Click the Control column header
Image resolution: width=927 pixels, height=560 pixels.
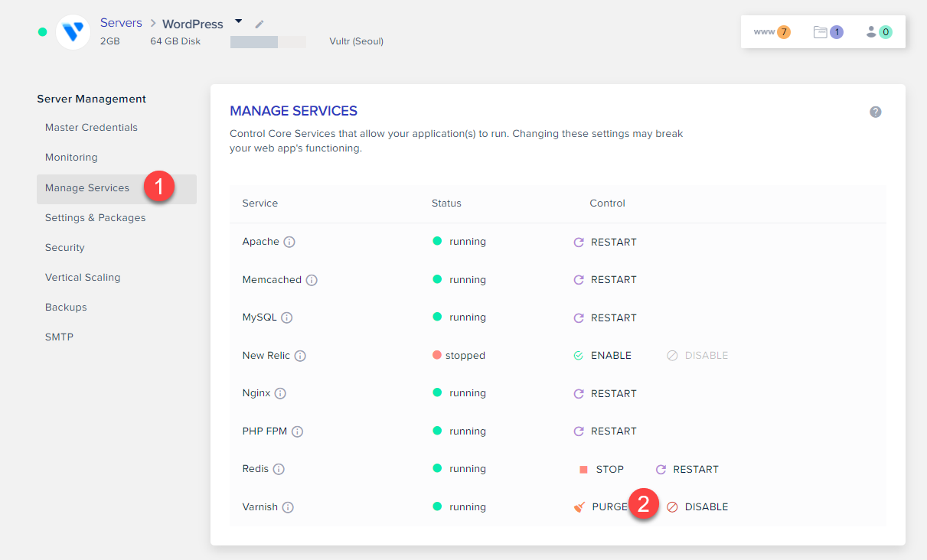607,203
